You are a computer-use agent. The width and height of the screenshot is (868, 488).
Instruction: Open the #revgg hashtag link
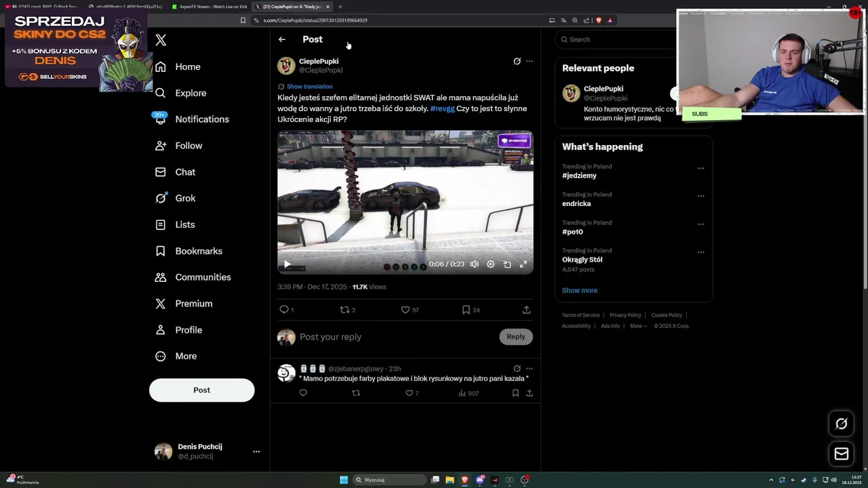(442, 108)
